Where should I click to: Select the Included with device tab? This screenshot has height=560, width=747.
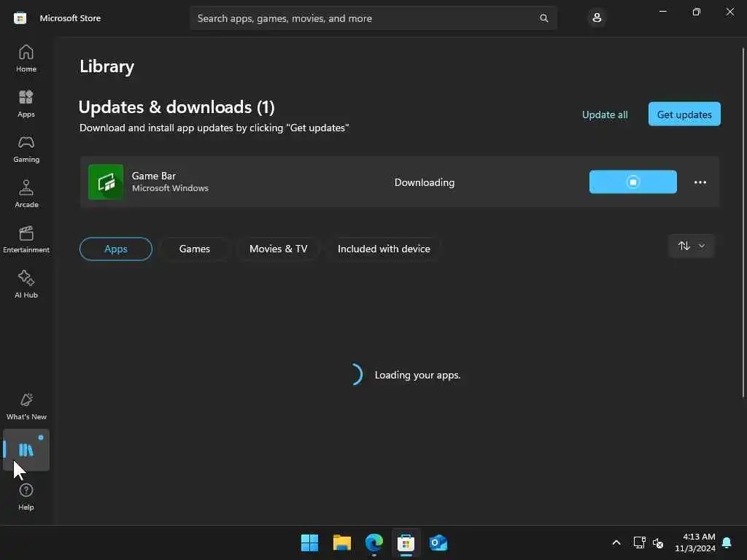click(x=384, y=249)
